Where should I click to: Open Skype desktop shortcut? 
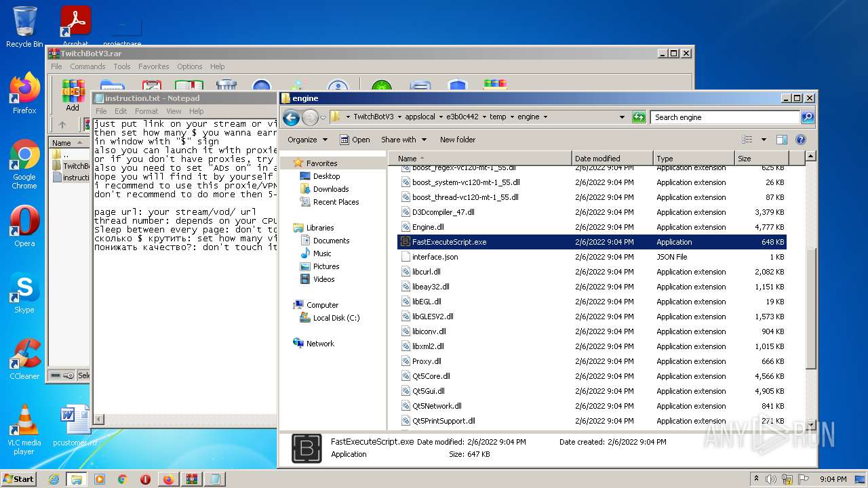24,293
